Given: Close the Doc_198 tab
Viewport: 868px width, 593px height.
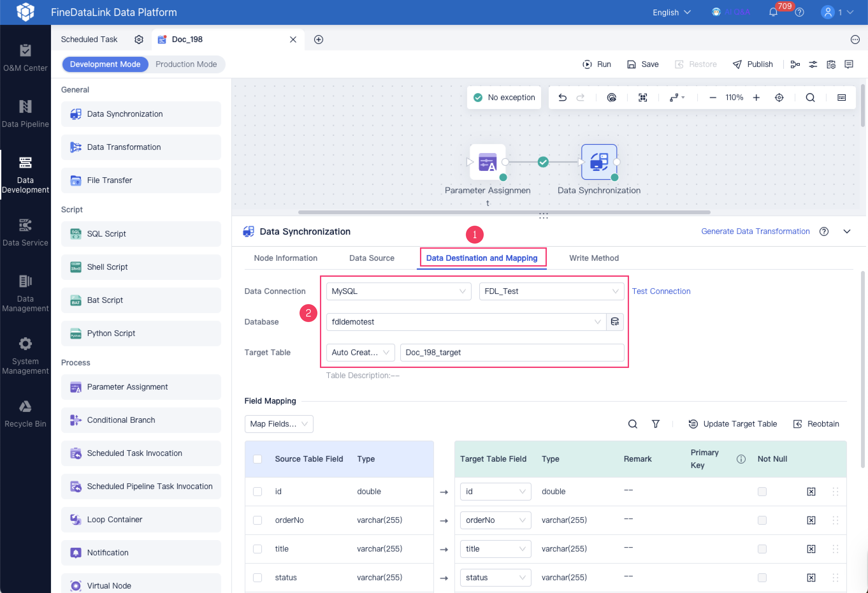Looking at the screenshot, I should (293, 40).
